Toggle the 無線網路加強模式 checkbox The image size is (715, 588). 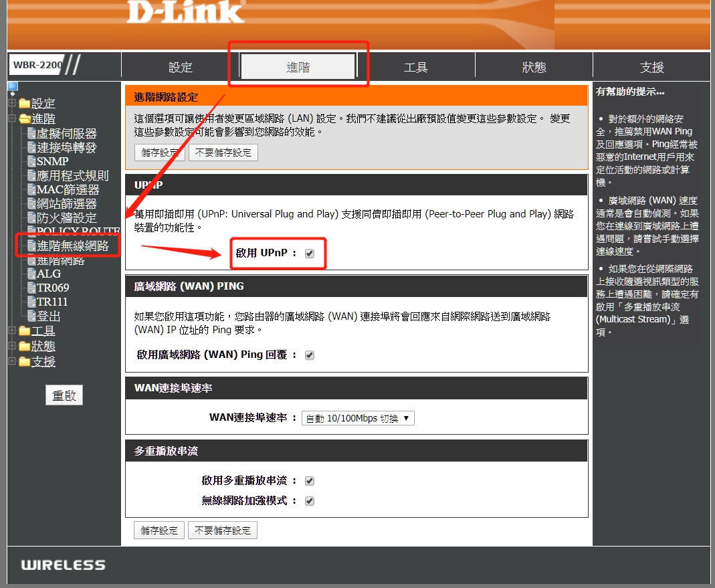(x=310, y=501)
